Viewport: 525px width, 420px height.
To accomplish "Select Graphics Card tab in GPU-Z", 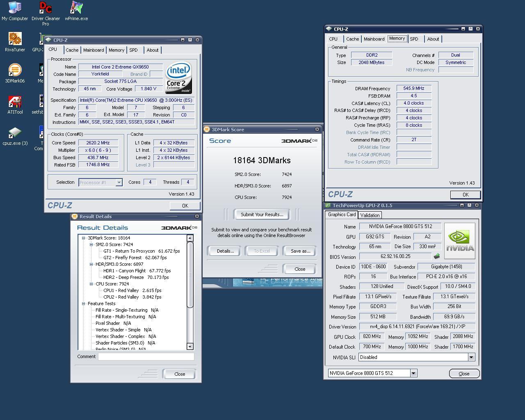I will point(342,215).
